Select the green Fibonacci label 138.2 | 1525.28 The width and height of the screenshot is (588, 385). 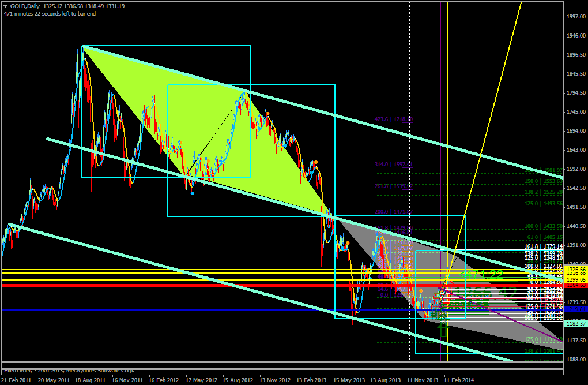544,192
